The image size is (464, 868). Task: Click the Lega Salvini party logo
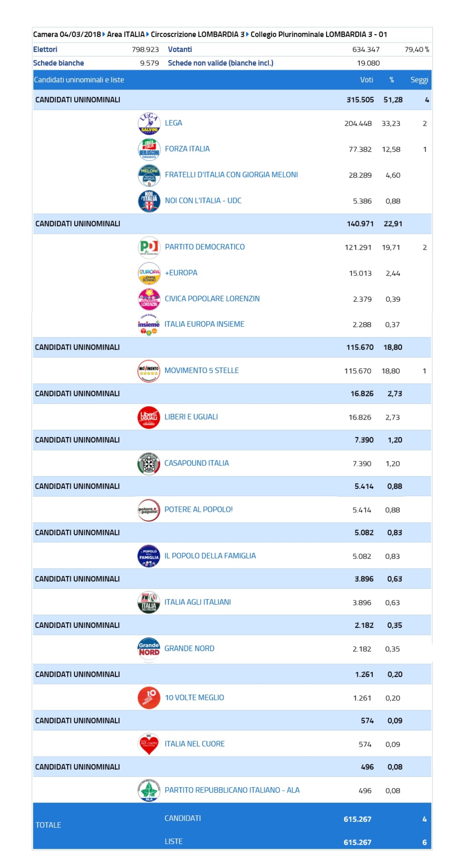point(149,123)
